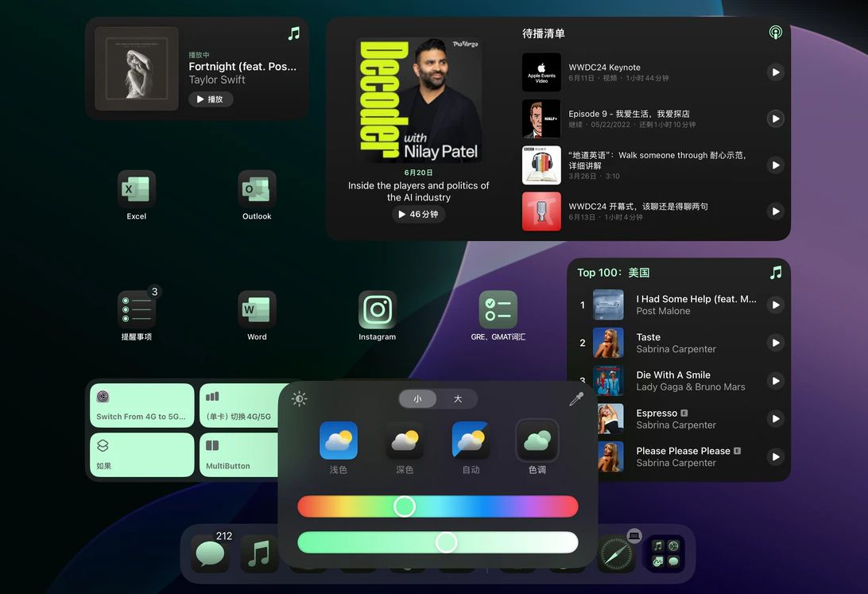Image resolution: width=868 pixels, height=594 pixels.
Task: Choose 小 icon size
Action: (x=417, y=399)
